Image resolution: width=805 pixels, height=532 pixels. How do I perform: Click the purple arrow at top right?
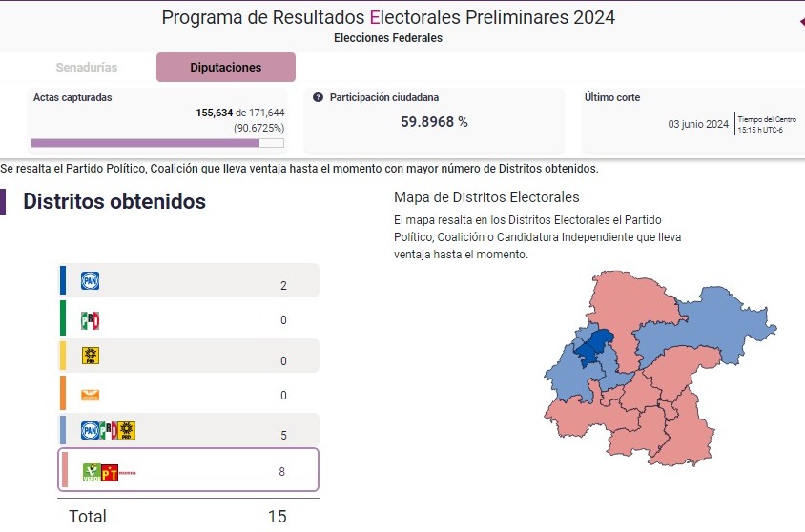click(801, 22)
